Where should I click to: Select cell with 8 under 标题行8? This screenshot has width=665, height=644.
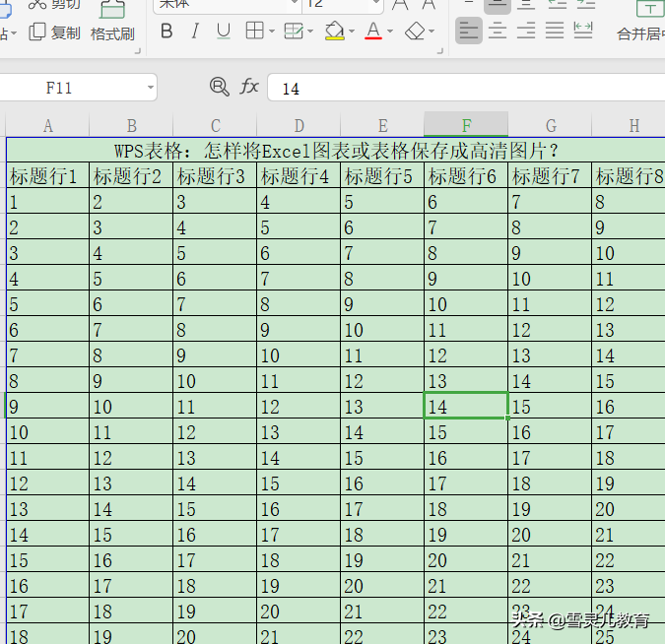tap(629, 201)
